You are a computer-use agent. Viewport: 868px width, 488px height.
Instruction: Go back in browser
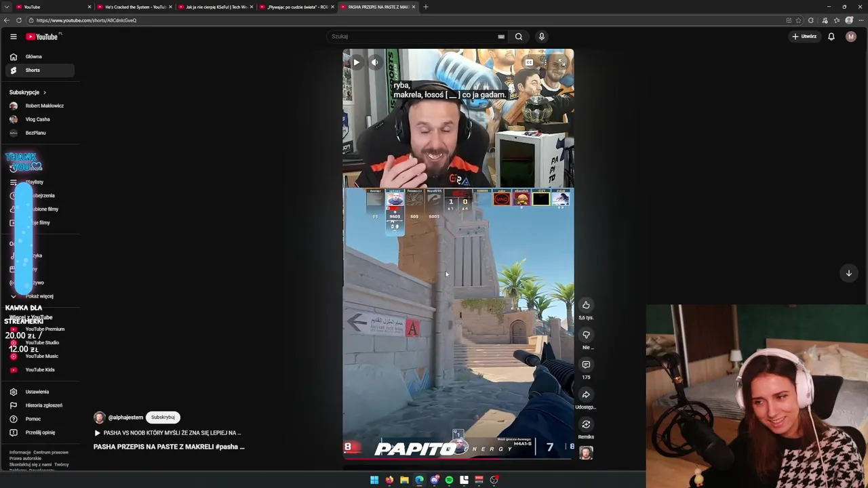pyautogui.click(x=7, y=20)
